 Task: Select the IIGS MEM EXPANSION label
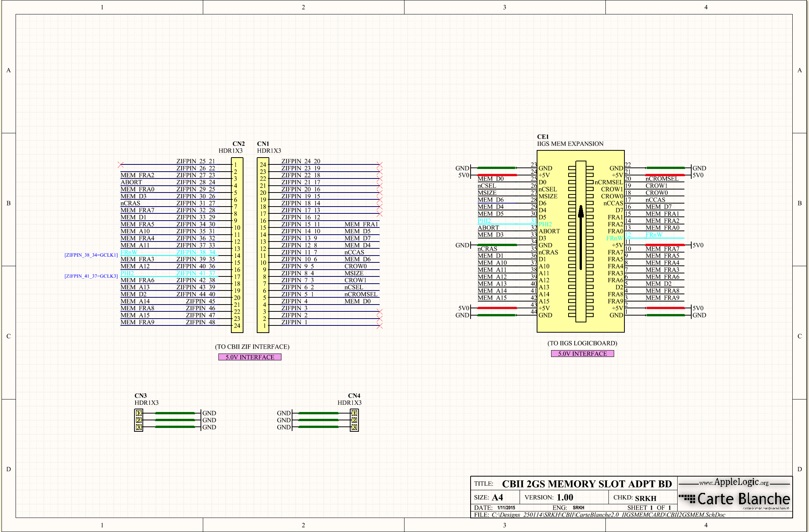tap(570, 144)
